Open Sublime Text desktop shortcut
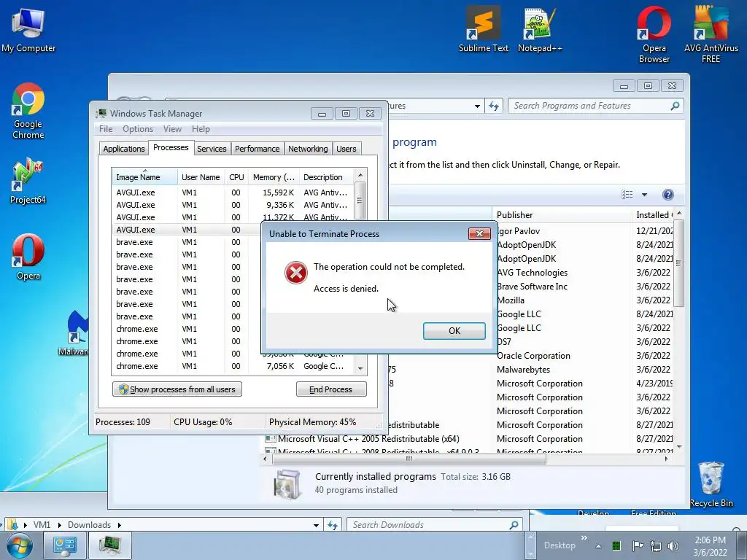 483,29
